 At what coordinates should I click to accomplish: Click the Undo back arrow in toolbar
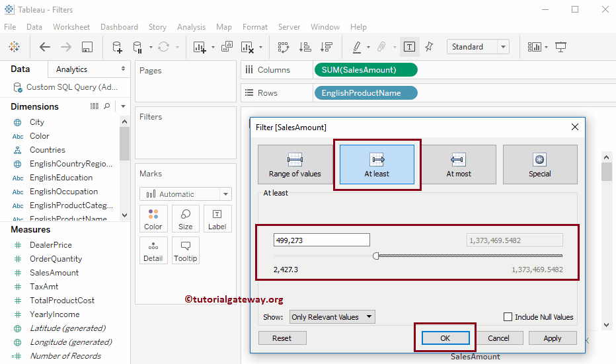click(45, 47)
